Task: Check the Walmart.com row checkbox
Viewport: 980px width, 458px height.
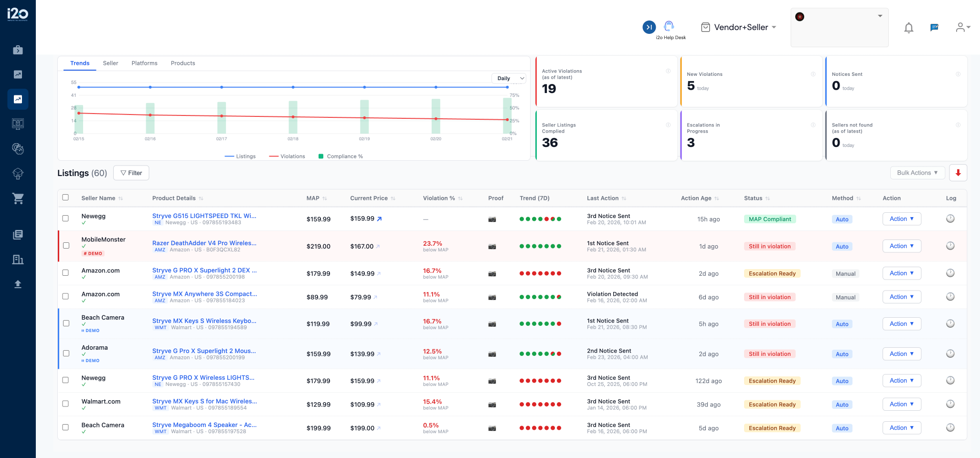Action: 65,404
